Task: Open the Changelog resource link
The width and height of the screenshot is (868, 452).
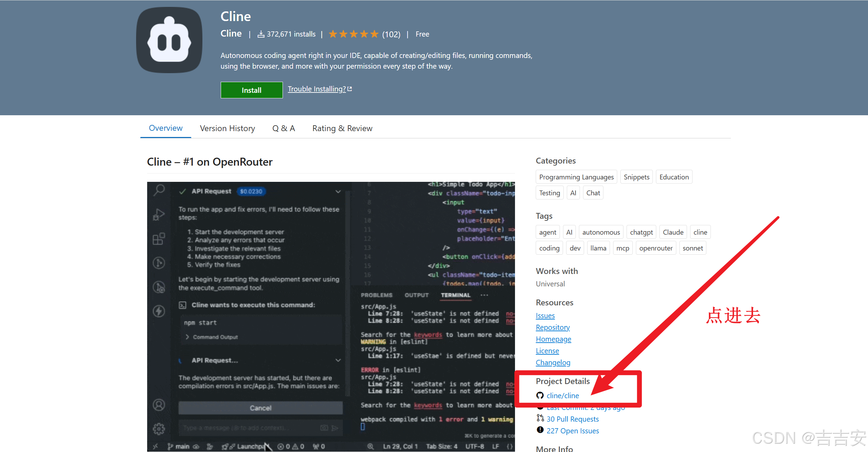Action: (553, 363)
